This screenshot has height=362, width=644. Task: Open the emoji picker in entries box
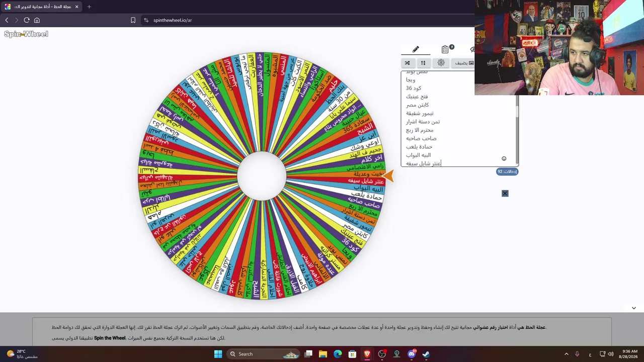tap(504, 159)
